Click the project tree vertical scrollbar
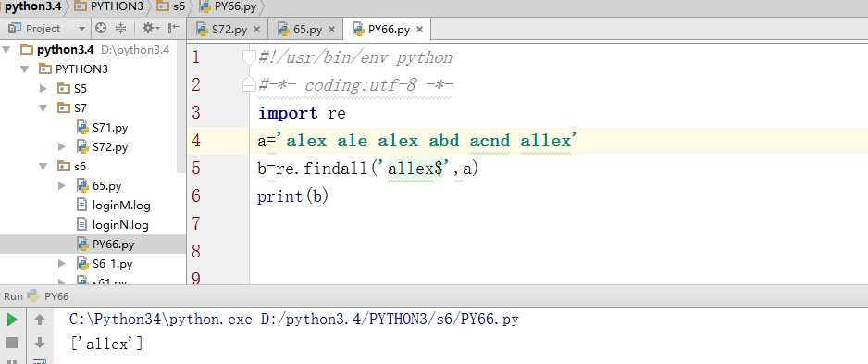Viewport: 868px width, 364px height. tap(182, 106)
